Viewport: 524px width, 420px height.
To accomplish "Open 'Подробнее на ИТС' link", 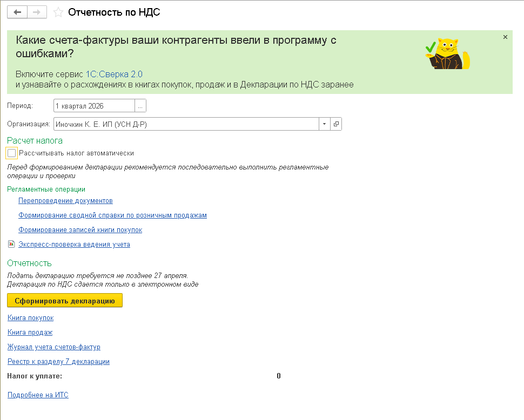I will pos(38,395).
